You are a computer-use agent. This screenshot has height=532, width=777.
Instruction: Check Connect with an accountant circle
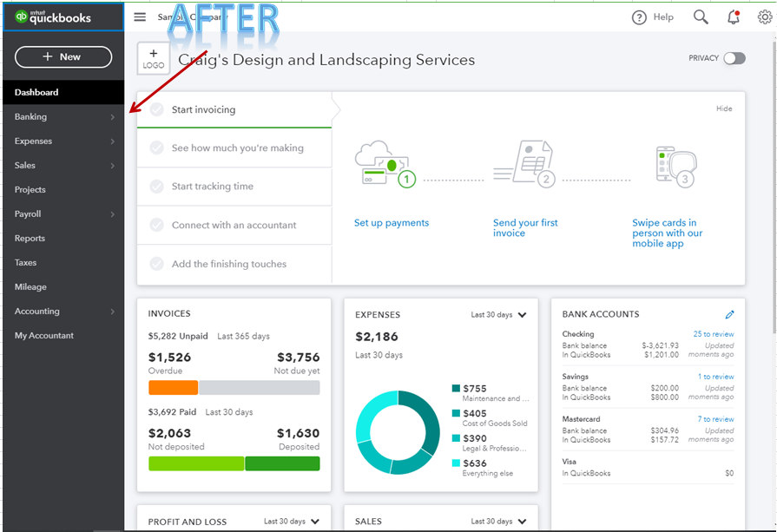[156, 225]
